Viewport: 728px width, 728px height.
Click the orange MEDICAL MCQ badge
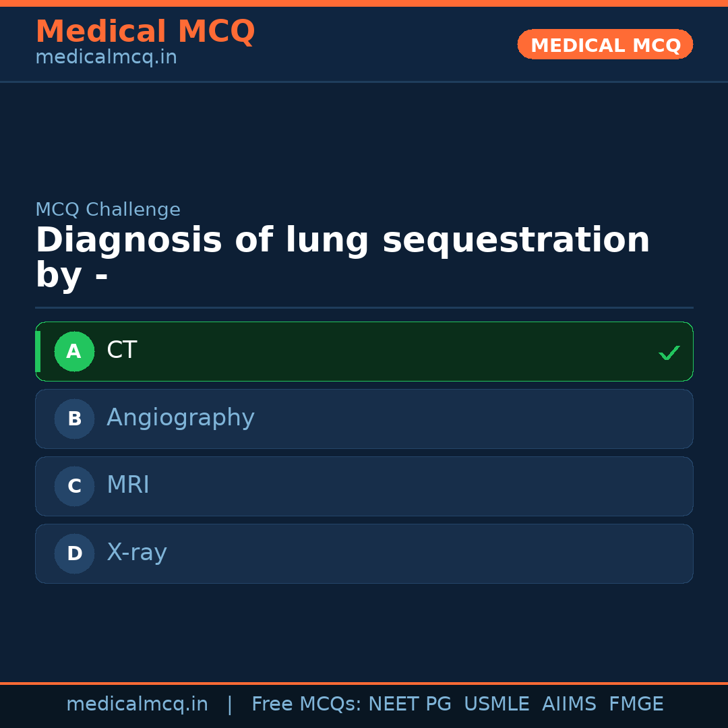point(605,44)
